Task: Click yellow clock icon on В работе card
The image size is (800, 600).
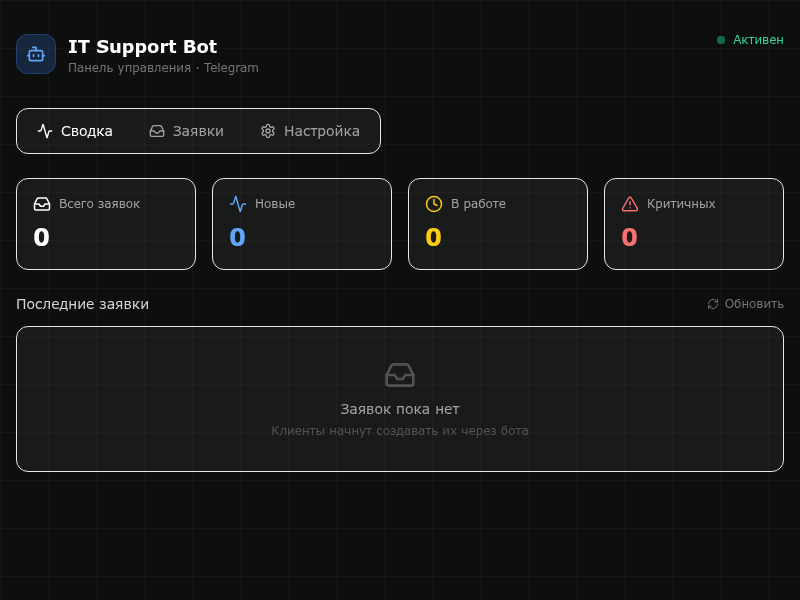Action: [434, 204]
